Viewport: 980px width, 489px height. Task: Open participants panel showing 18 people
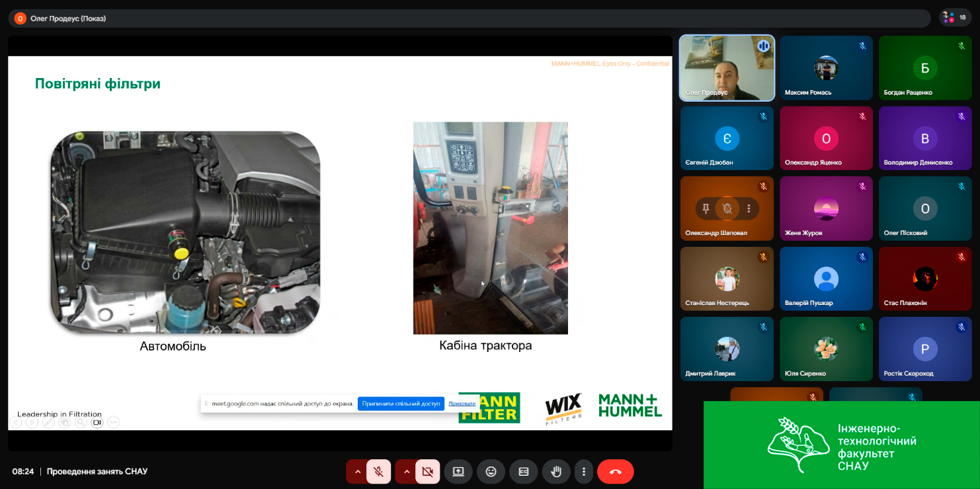click(956, 18)
